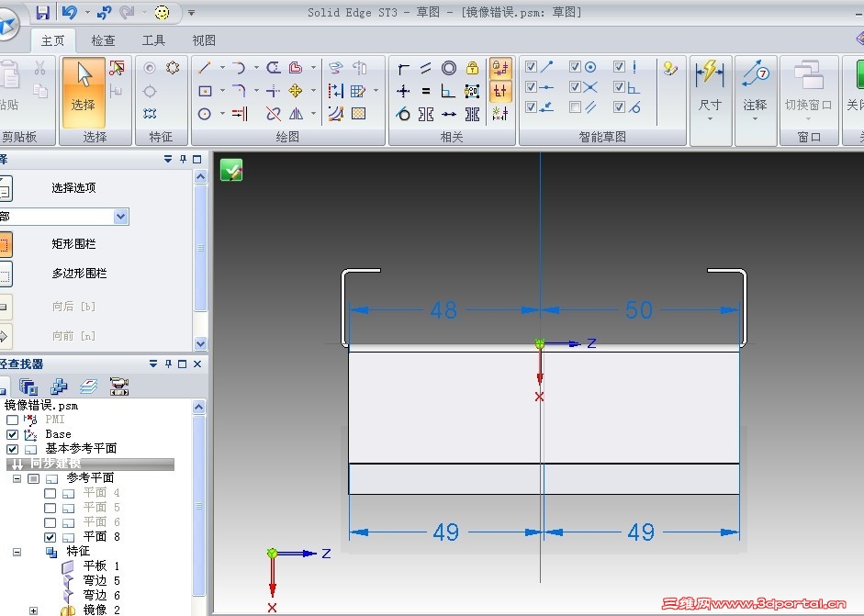Click the PathFinder vertical scrollbar

[199, 506]
